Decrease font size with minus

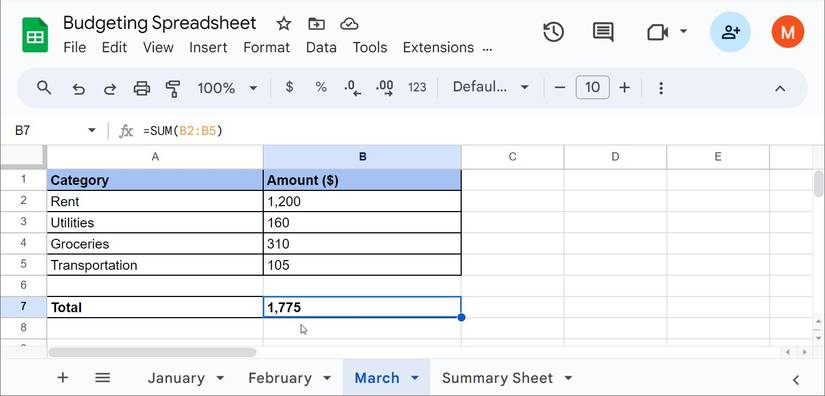[560, 88]
